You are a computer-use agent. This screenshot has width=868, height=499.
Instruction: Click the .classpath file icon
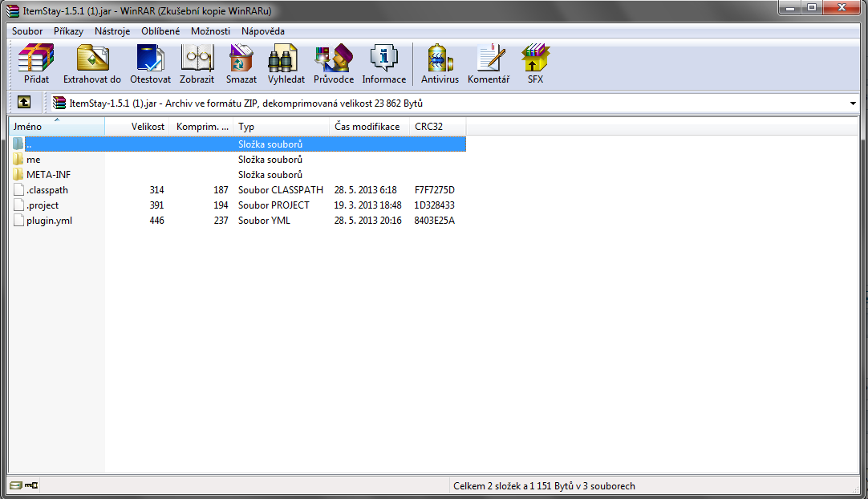tap(18, 190)
